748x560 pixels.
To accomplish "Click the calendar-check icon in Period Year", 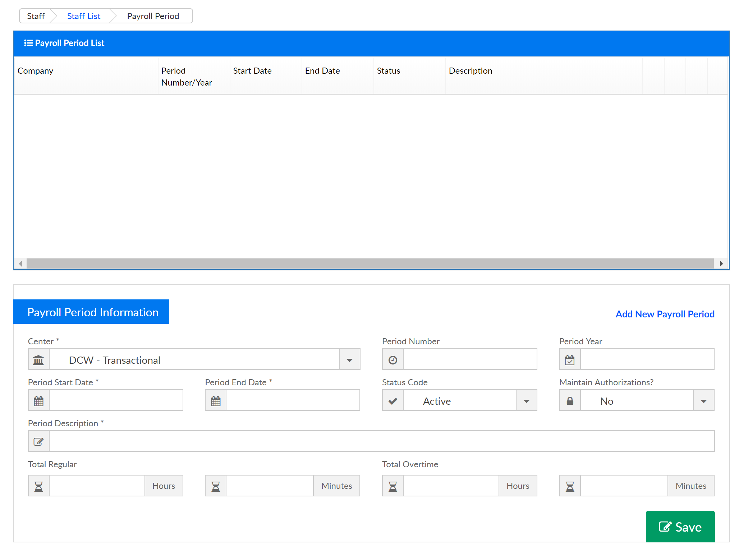I will pos(570,360).
